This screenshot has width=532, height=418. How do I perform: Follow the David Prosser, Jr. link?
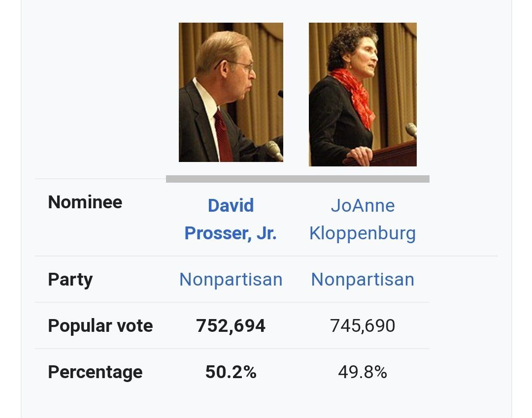pos(231,219)
